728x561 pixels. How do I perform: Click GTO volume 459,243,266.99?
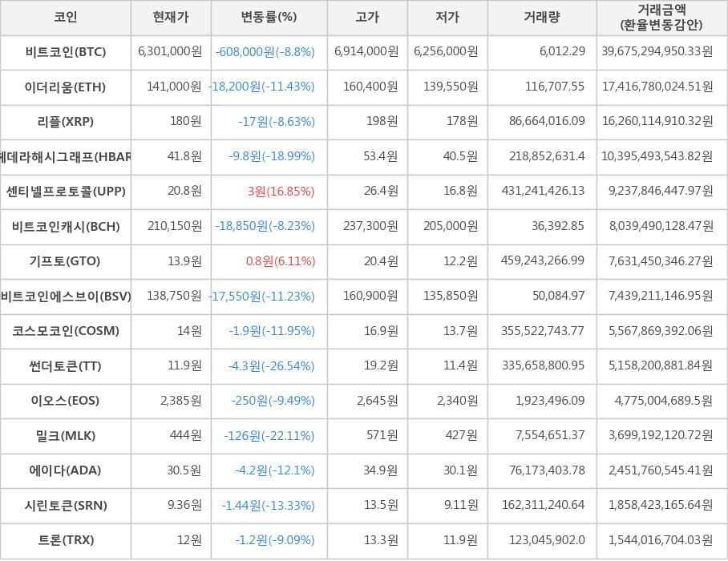[543, 260]
